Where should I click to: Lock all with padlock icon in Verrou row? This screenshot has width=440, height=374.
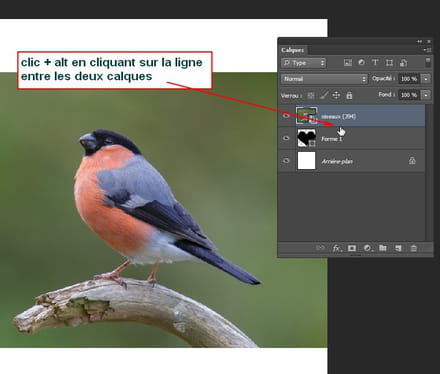(349, 96)
